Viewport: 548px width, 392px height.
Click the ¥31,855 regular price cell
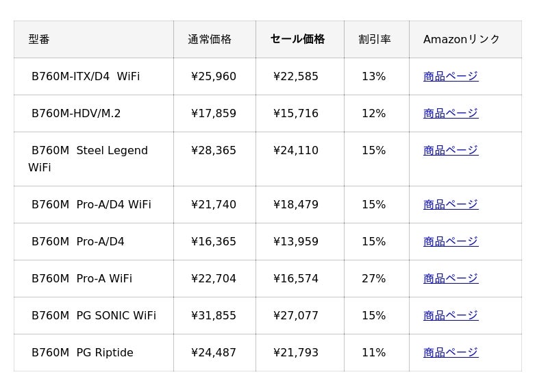tap(214, 315)
